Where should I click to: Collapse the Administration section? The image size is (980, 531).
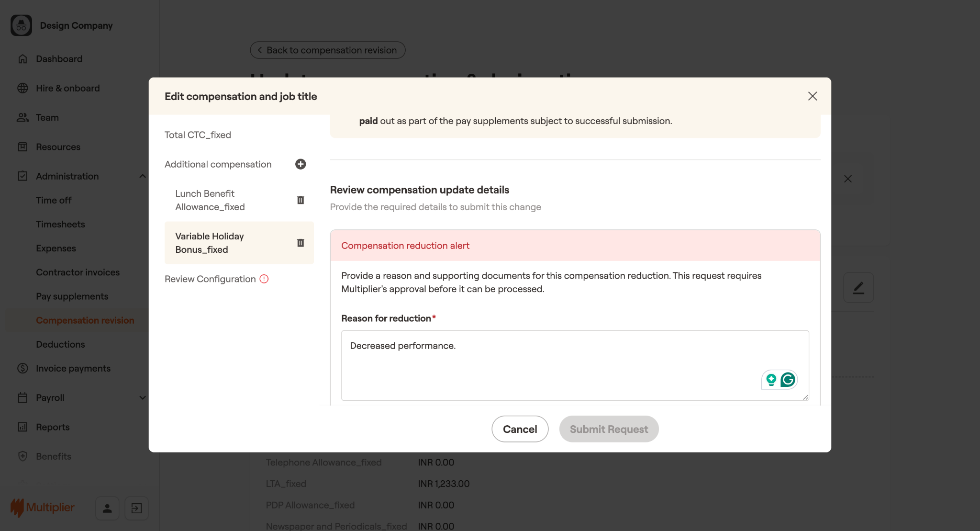tap(142, 176)
